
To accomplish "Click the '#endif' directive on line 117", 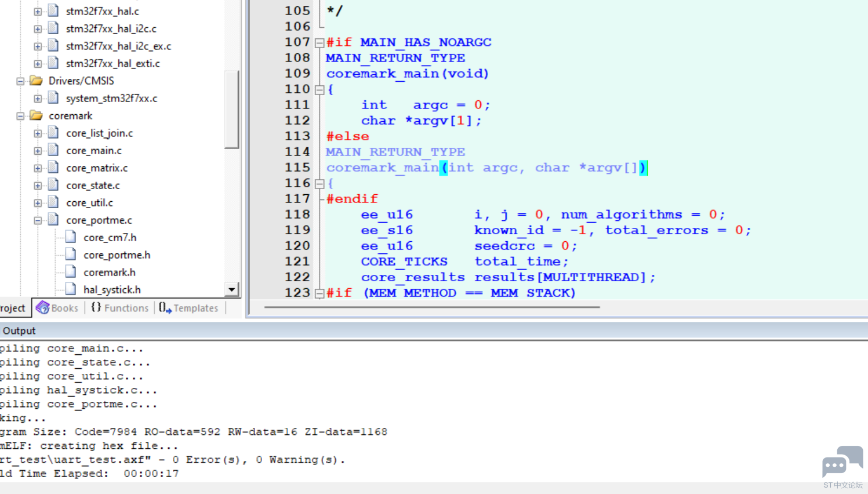I will click(x=352, y=199).
